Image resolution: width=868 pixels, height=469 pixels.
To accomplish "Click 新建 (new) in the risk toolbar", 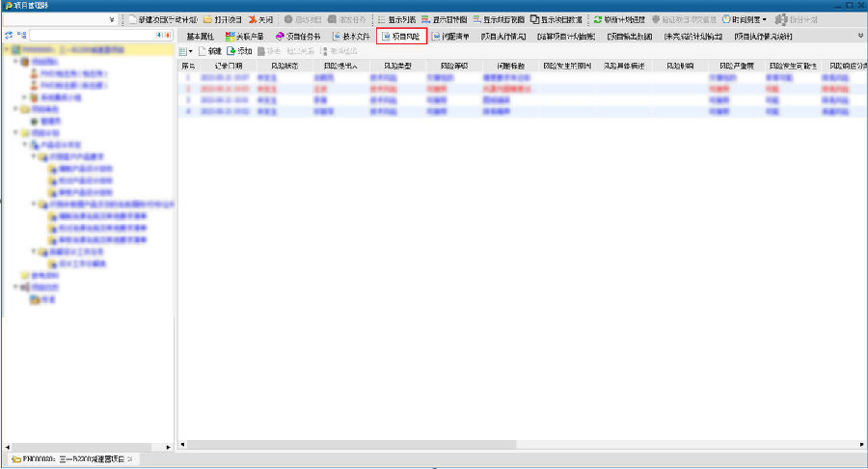I will 210,51.
